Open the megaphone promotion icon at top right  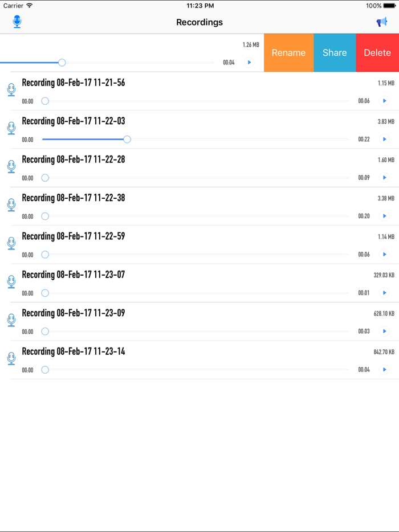tap(382, 21)
